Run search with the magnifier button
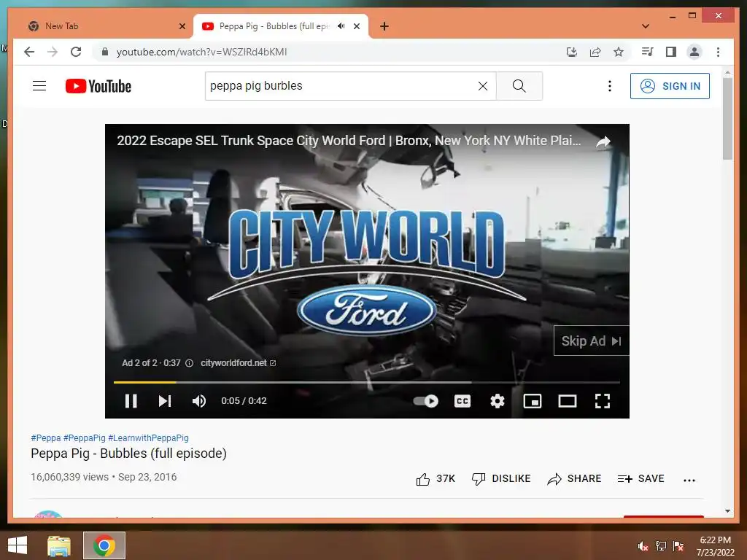Screen dimensions: 747x560 [519, 86]
